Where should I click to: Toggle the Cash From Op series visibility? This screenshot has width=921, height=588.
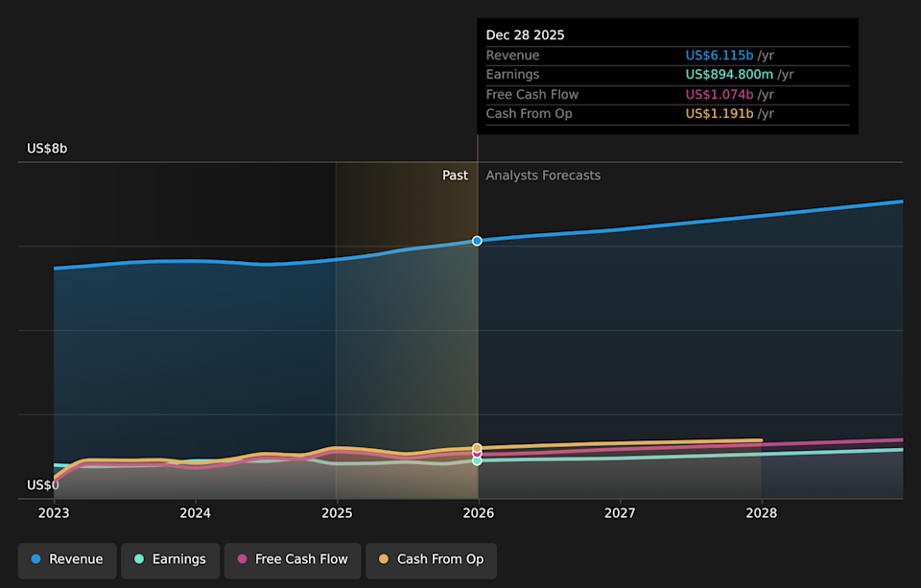click(x=431, y=560)
